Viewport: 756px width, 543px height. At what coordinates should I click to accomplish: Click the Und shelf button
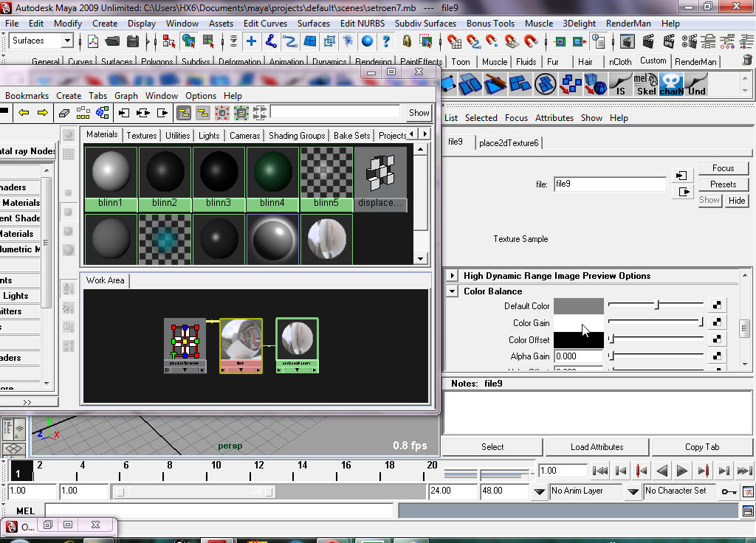pos(697,84)
